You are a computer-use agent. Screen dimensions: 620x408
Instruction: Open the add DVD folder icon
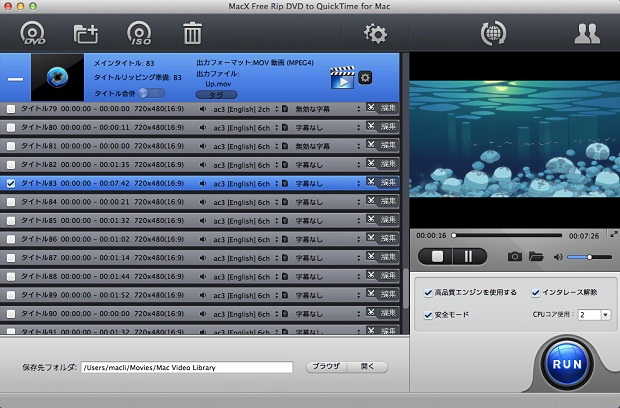(x=86, y=34)
